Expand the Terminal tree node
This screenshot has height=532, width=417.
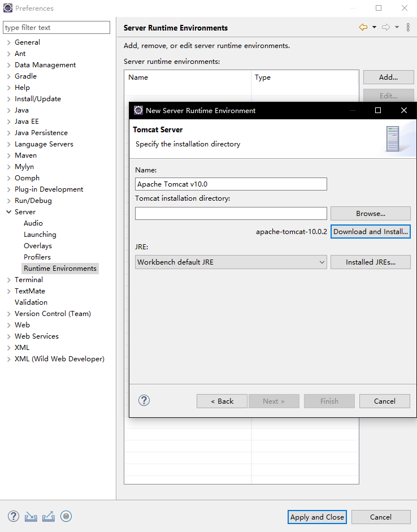click(9, 280)
